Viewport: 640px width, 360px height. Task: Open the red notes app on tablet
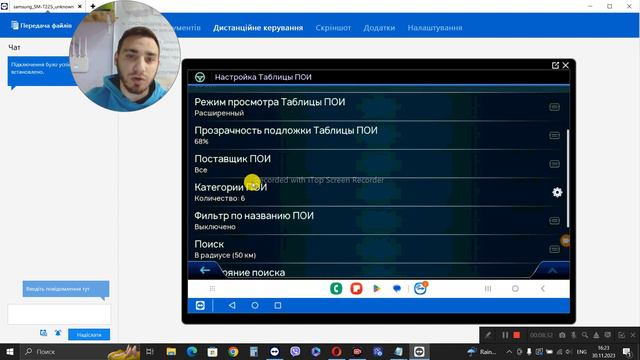356,289
